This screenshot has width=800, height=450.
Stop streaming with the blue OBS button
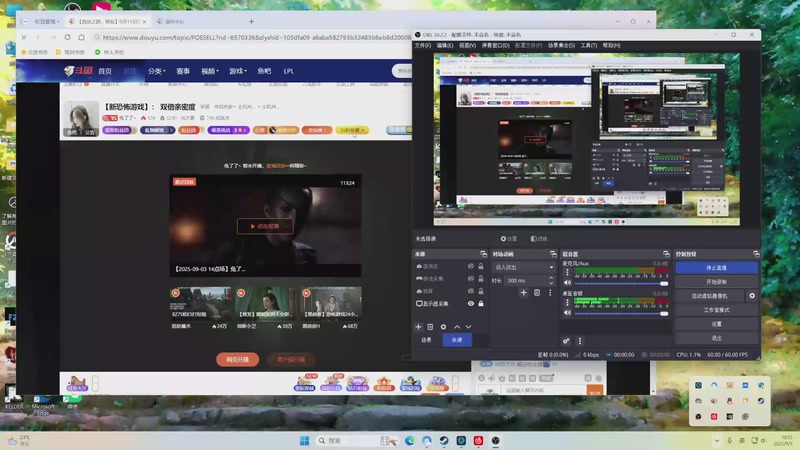coord(716,267)
